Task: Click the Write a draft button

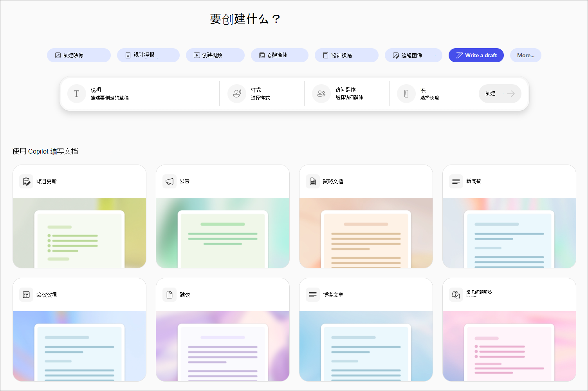Action: click(476, 55)
